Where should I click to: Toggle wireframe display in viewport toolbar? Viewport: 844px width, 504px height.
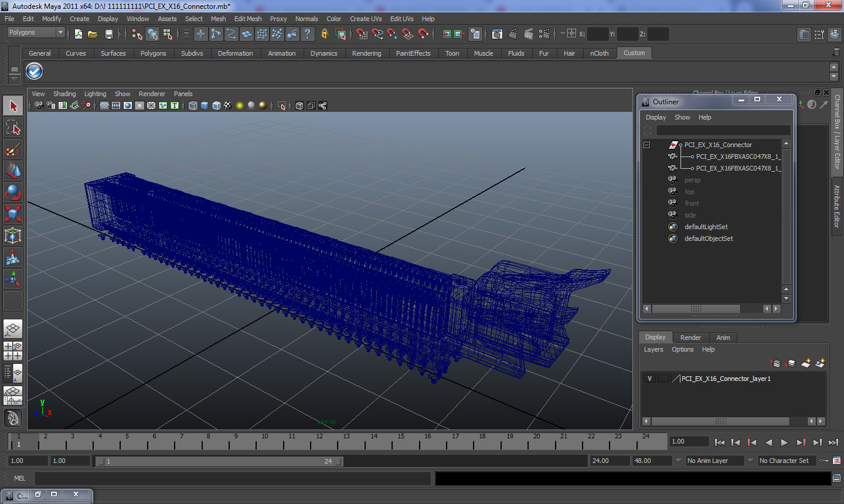[193, 105]
